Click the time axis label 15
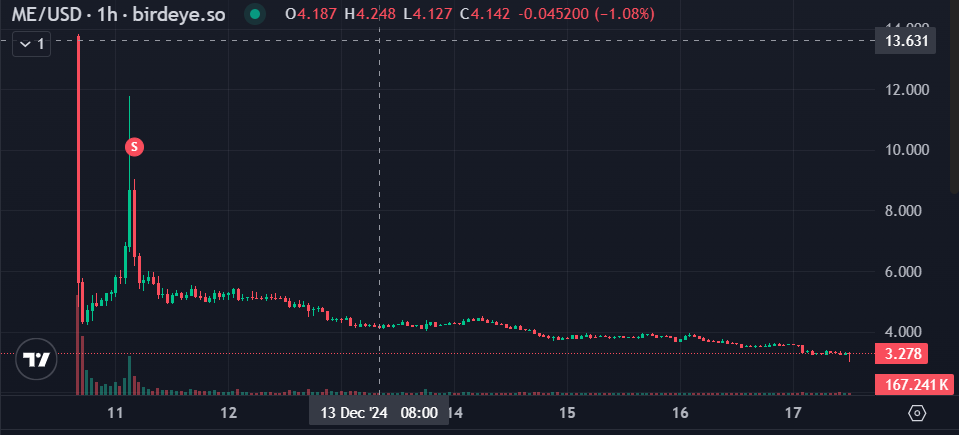The image size is (959, 435). tap(568, 413)
